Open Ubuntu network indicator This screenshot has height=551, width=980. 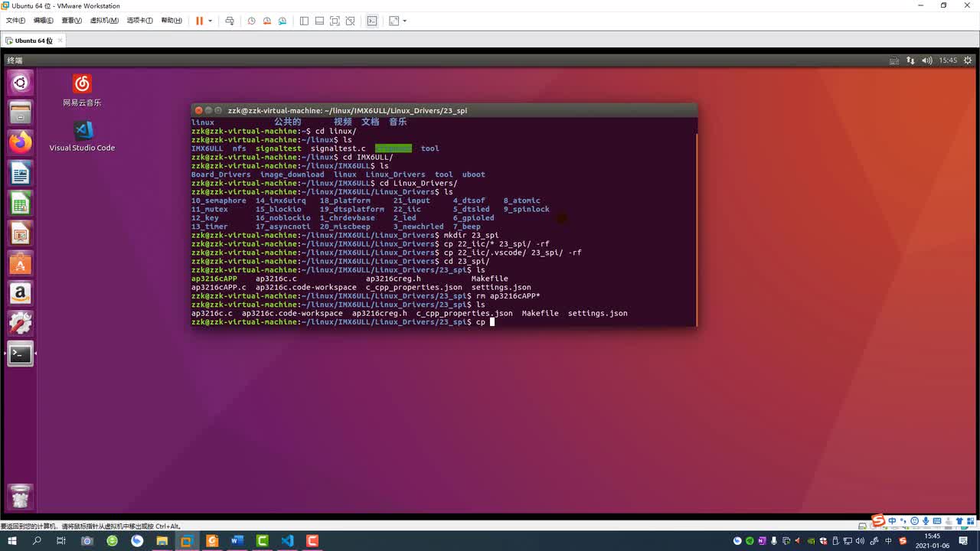910,60
